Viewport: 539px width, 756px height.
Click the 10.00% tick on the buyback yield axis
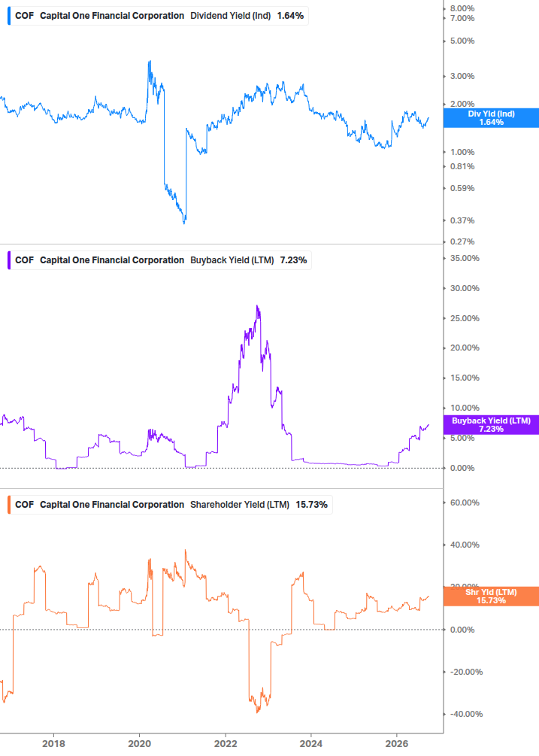pos(465,408)
